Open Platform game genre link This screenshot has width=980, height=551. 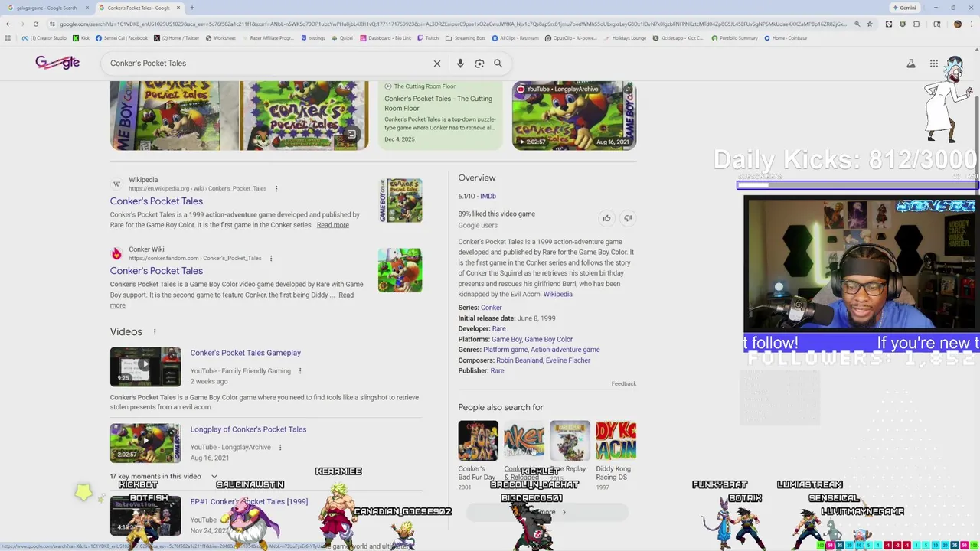(x=505, y=350)
